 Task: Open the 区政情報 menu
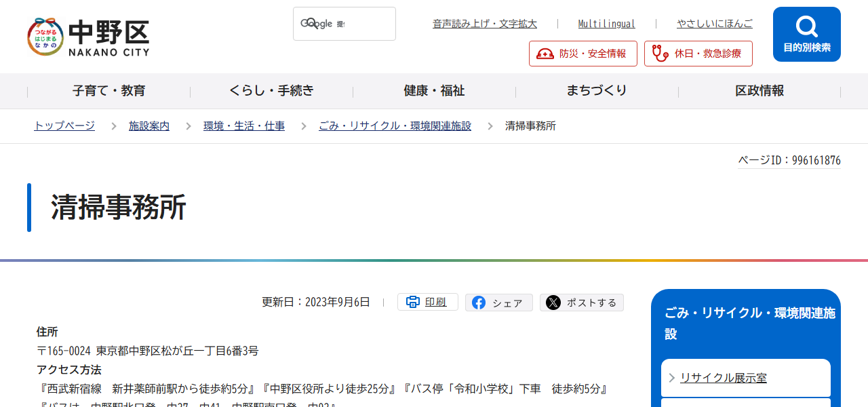click(x=759, y=91)
